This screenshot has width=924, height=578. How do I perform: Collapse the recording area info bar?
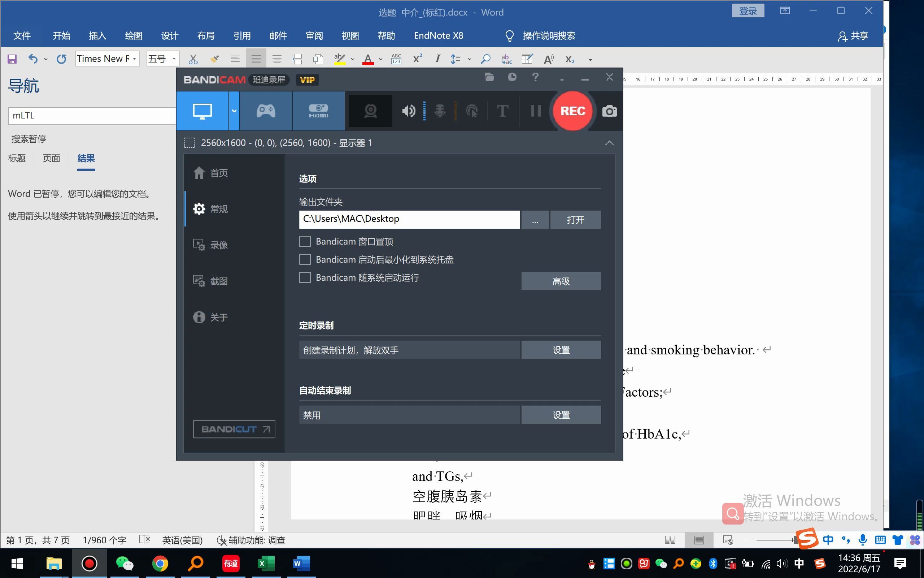(x=609, y=143)
